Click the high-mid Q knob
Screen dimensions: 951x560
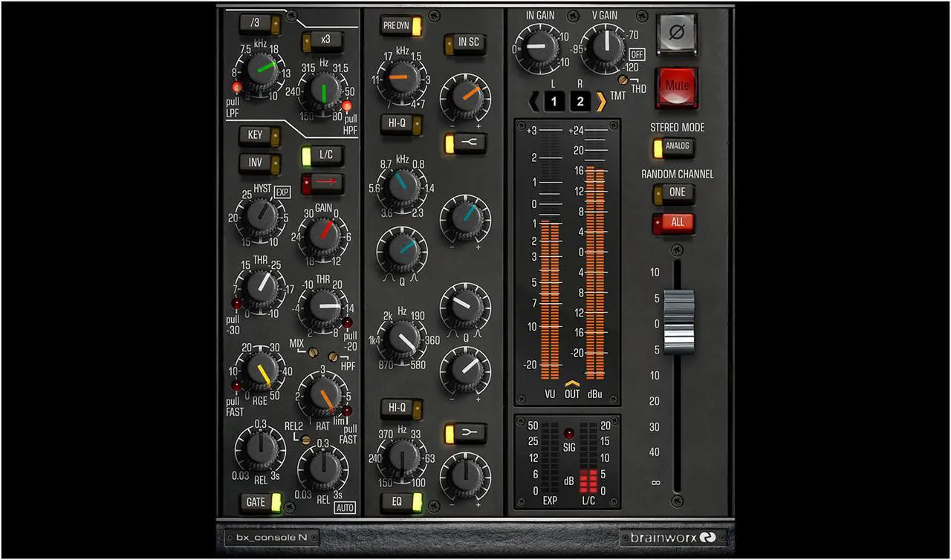pos(402,252)
